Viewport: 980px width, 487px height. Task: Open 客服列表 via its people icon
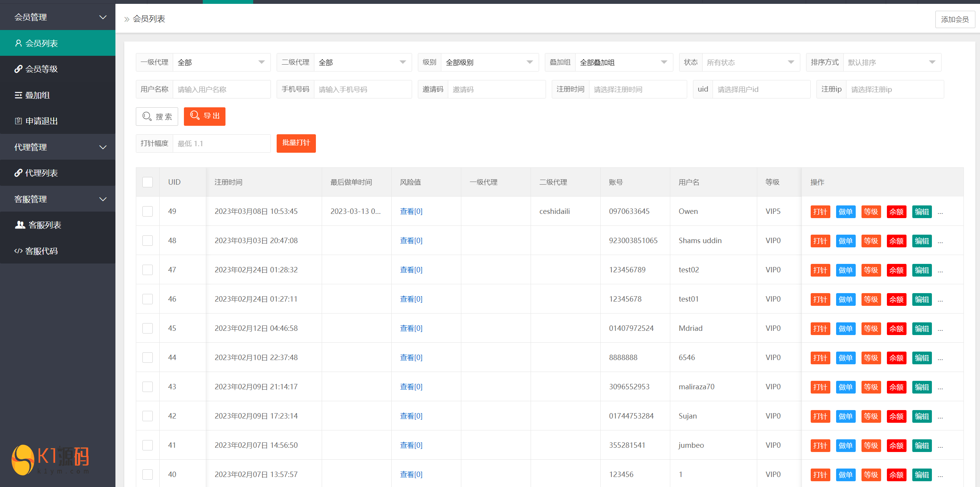point(20,225)
